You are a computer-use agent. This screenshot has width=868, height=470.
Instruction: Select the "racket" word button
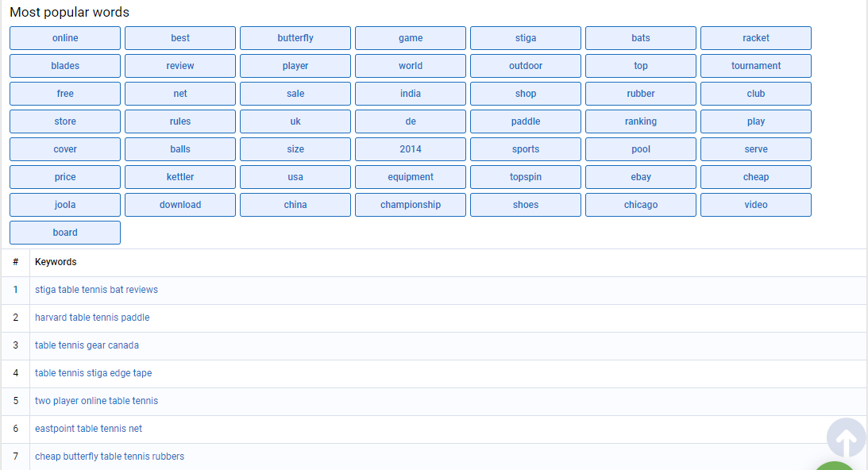coord(755,38)
